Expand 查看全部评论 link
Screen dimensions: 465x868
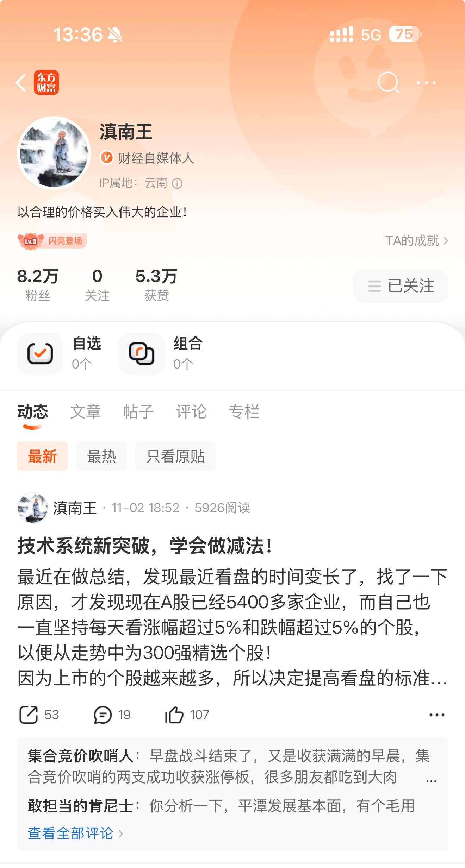click(75, 834)
